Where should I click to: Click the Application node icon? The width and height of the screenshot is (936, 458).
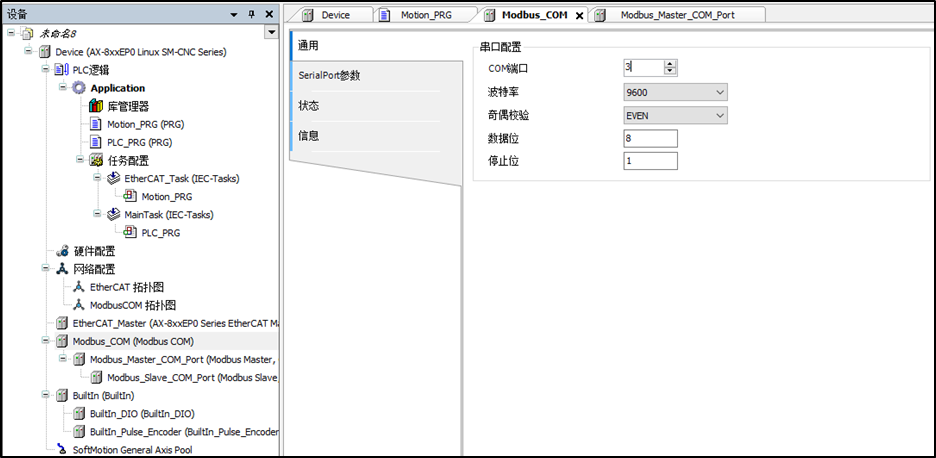click(x=79, y=88)
